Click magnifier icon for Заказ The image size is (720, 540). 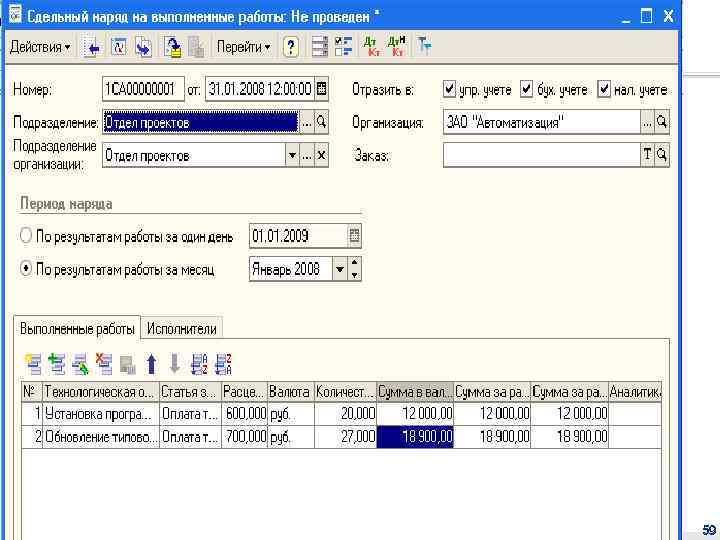pos(662,155)
